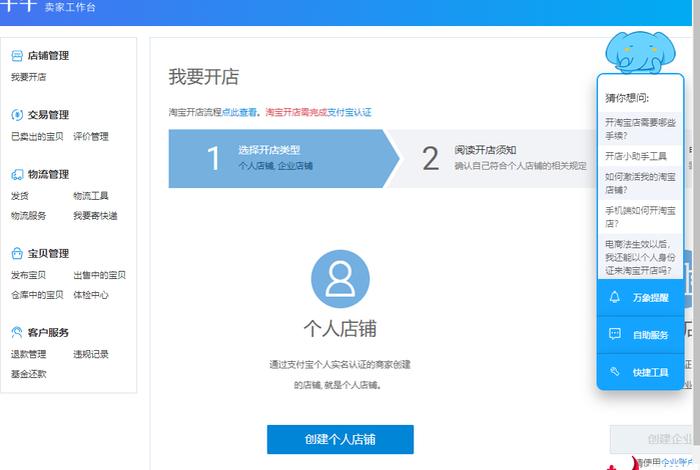Click the 店铺管理 shop icon

click(17, 56)
